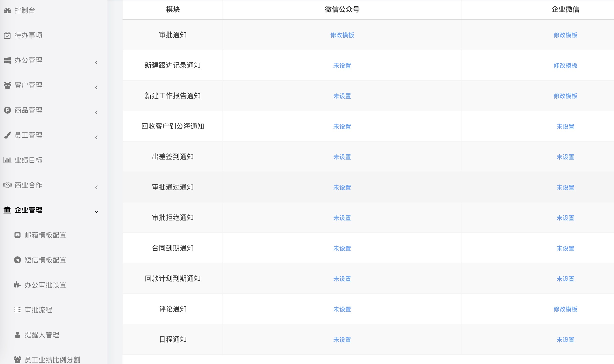Click the calendar-check icon for 待办事项

[x=7, y=35]
